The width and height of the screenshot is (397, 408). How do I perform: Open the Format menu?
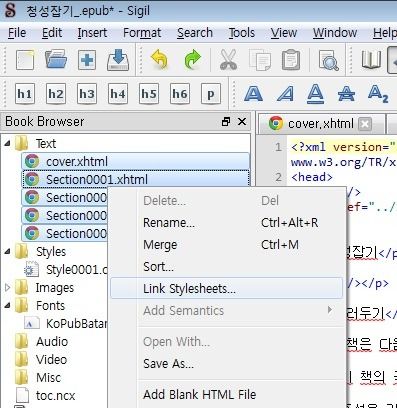click(x=142, y=33)
